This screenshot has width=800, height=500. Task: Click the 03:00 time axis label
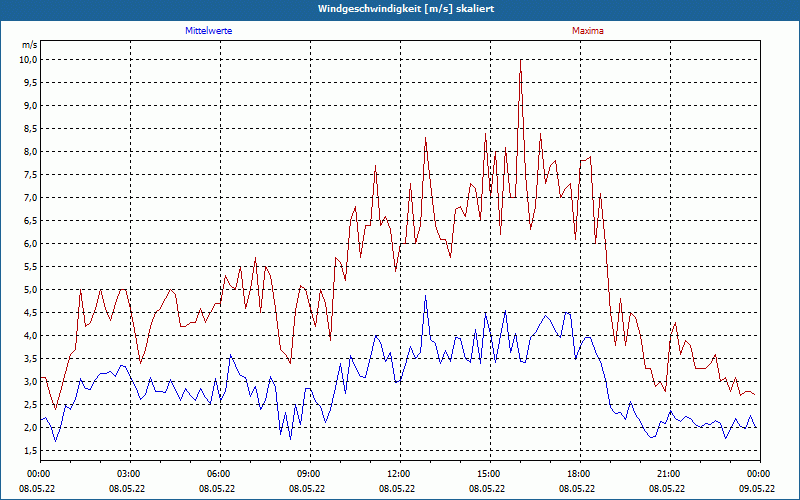pyautogui.click(x=130, y=474)
